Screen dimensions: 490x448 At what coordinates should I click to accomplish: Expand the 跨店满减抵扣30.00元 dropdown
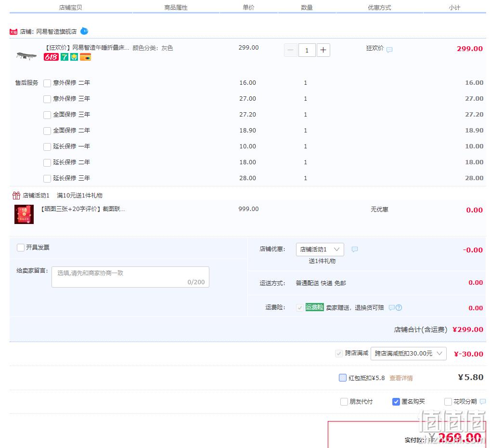408,354
